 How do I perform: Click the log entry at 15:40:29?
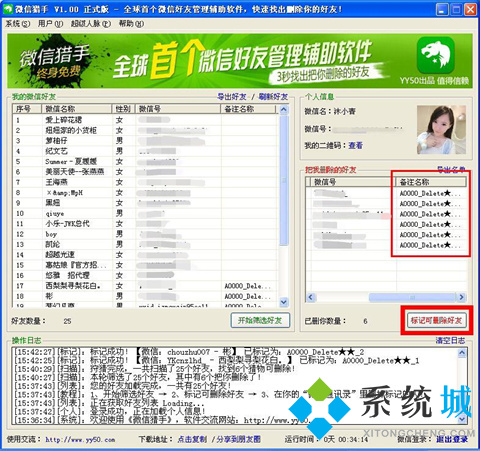point(155,369)
